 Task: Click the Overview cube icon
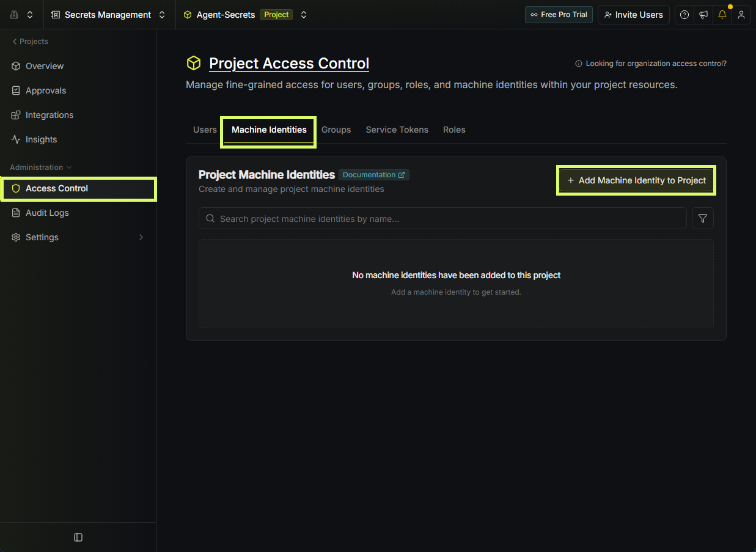(x=16, y=66)
